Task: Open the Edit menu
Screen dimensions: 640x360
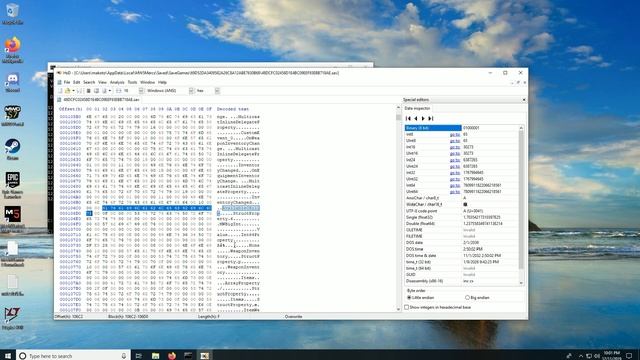Action: click(x=76, y=82)
